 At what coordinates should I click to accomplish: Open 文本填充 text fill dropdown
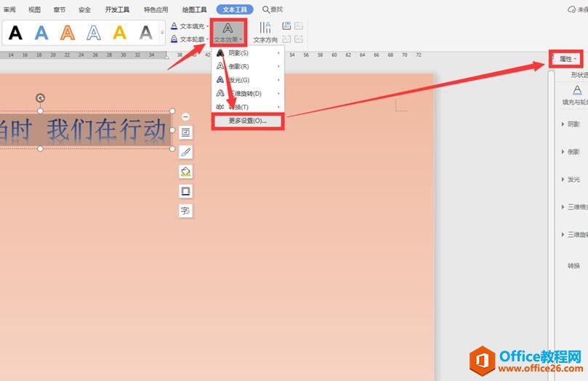coord(190,26)
